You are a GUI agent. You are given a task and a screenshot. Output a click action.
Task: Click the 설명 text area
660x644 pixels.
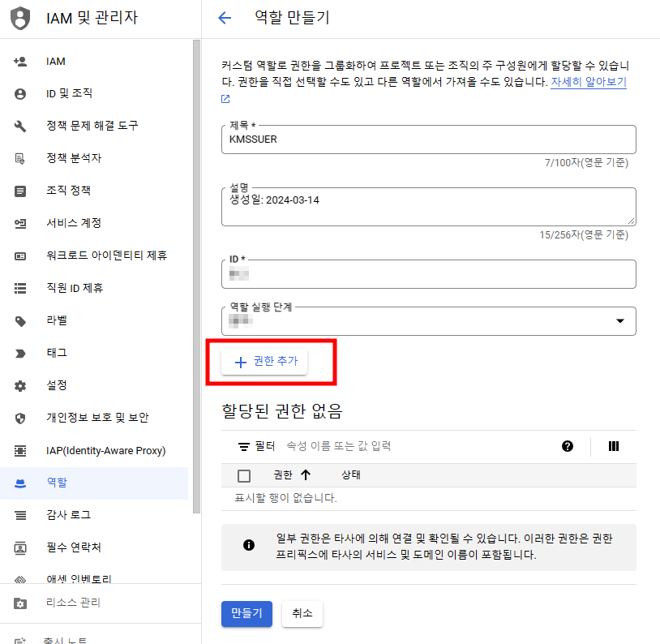[x=428, y=207]
